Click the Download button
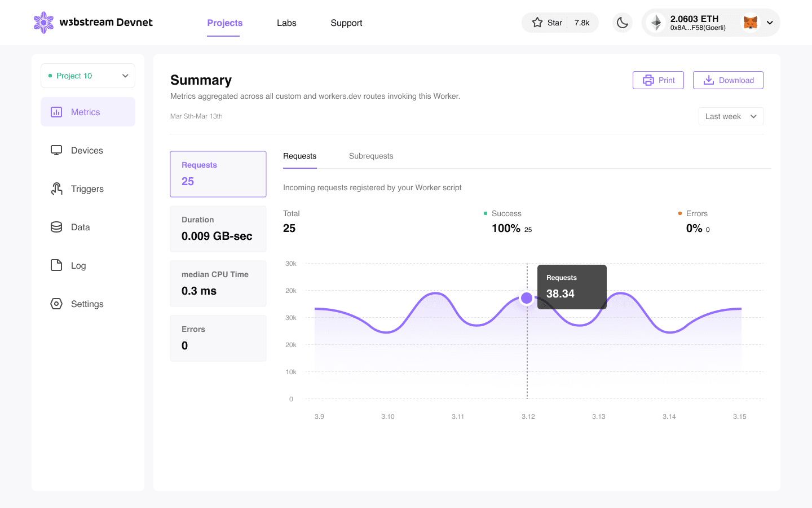 [728, 80]
